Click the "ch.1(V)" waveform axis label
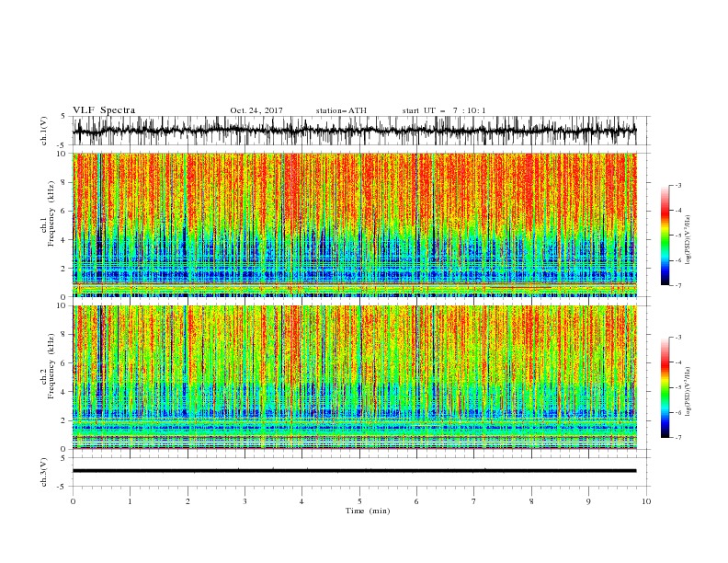This screenshot has height=563, width=728. point(44,131)
